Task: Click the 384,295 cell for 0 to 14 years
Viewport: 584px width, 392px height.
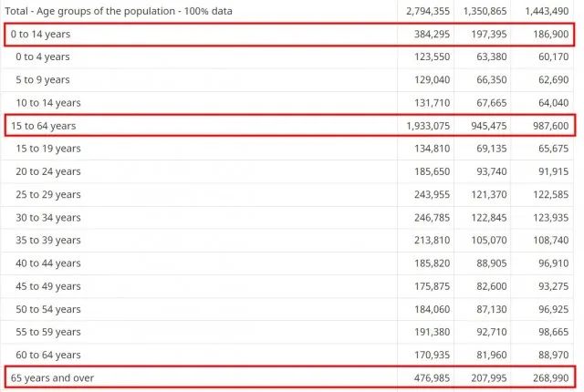Action: (x=432, y=35)
